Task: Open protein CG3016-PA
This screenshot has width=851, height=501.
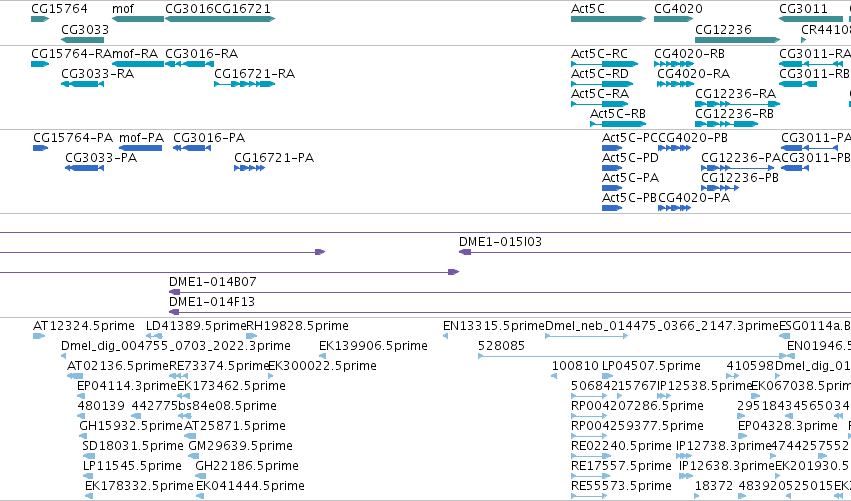Action: (x=209, y=138)
